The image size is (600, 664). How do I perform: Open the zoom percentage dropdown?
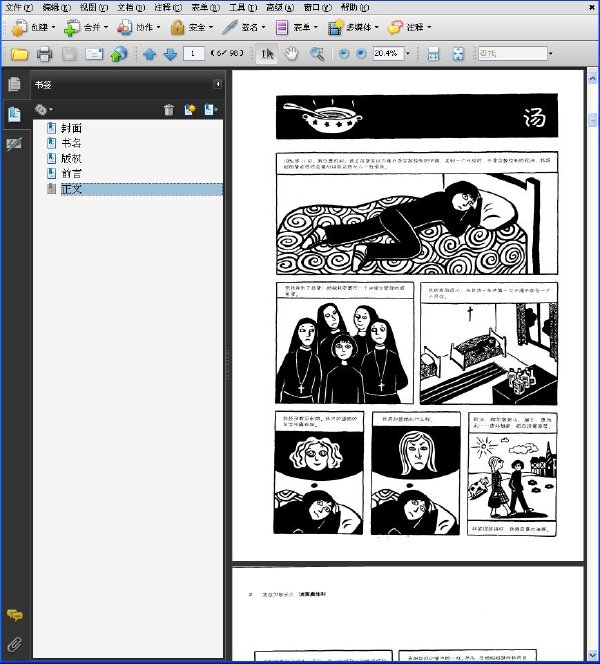pos(408,53)
